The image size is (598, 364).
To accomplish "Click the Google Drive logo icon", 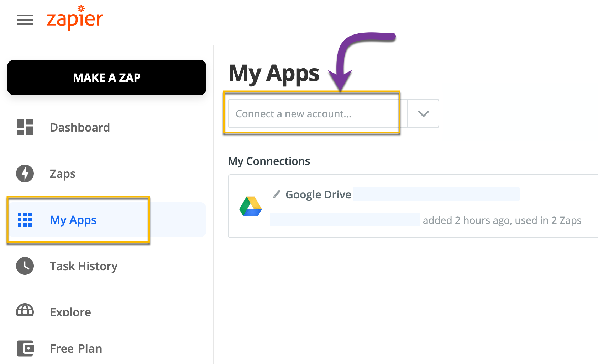I will [251, 206].
